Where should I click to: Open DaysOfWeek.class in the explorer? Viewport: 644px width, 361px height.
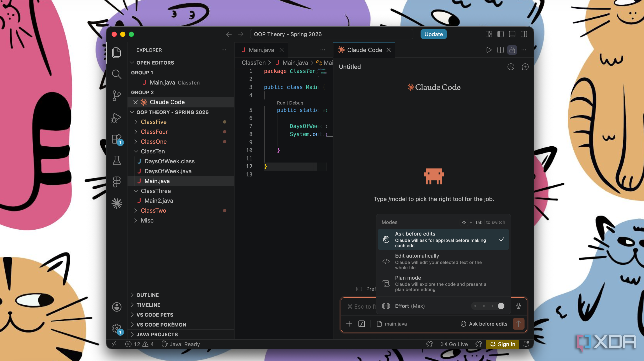tap(181, 161)
